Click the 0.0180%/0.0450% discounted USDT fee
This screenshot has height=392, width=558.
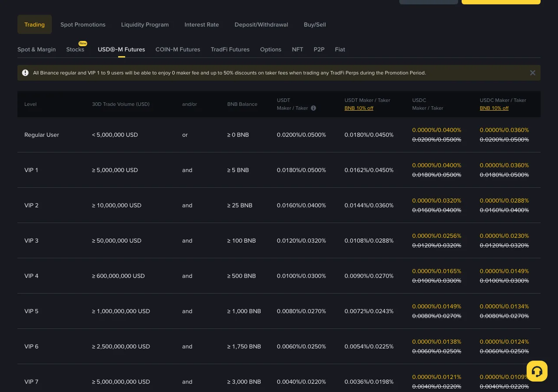(369, 135)
